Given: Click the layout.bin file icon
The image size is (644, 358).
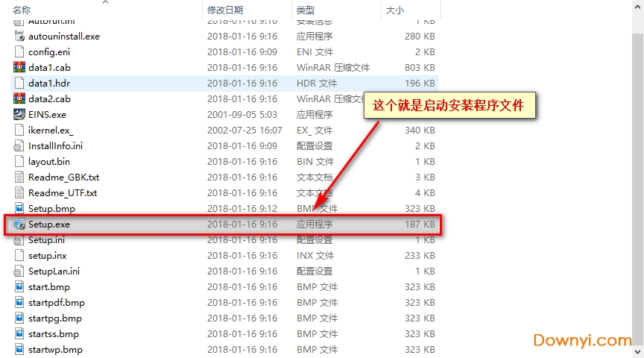Looking at the screenshot, I should click(19, 162).
